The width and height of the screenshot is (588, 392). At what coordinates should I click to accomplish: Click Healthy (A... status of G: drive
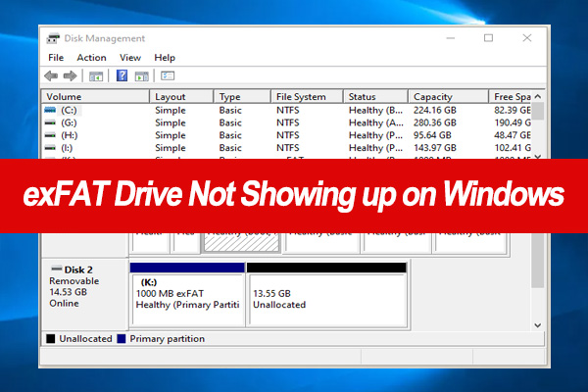[x=376, y=122]
